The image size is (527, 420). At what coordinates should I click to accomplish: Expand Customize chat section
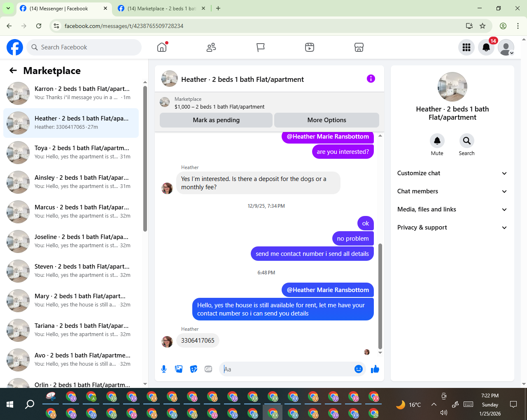[x=452, y=173]
